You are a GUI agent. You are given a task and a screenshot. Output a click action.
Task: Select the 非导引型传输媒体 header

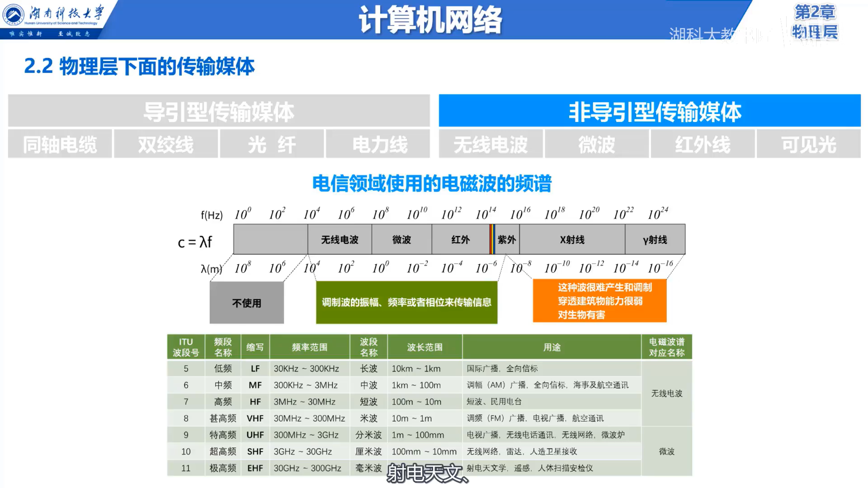pos(650,111)
